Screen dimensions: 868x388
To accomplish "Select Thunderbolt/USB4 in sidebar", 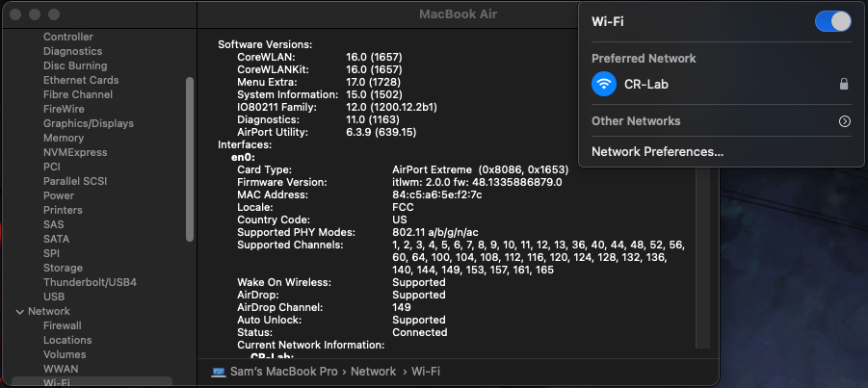I will [x=90, y=282].
